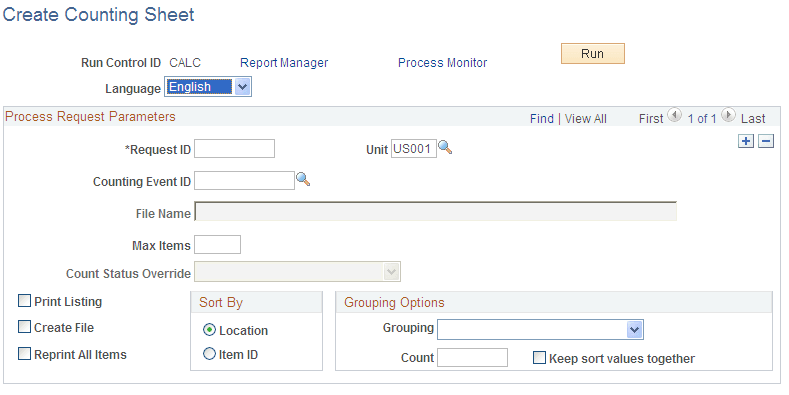This screenshot has width=789, height=395.
Task: Go to next row arrow icon
Action: point(728,115)
